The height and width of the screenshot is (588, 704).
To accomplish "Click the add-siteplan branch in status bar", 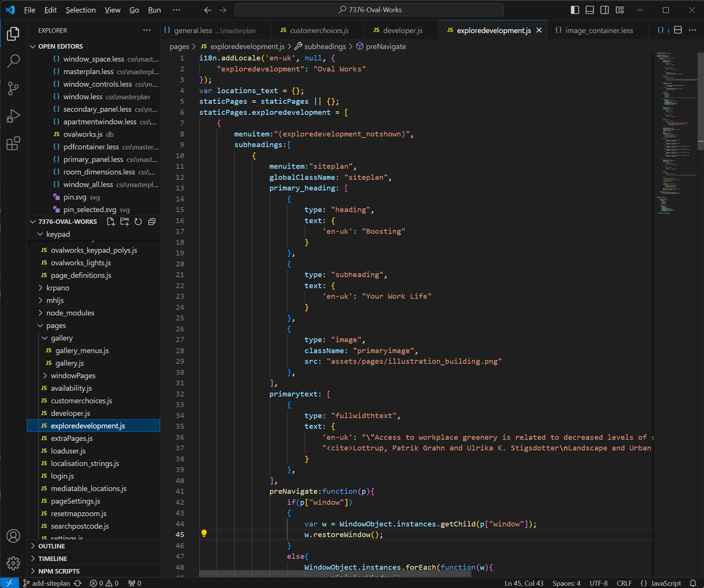I will click(x=46, y=583).
